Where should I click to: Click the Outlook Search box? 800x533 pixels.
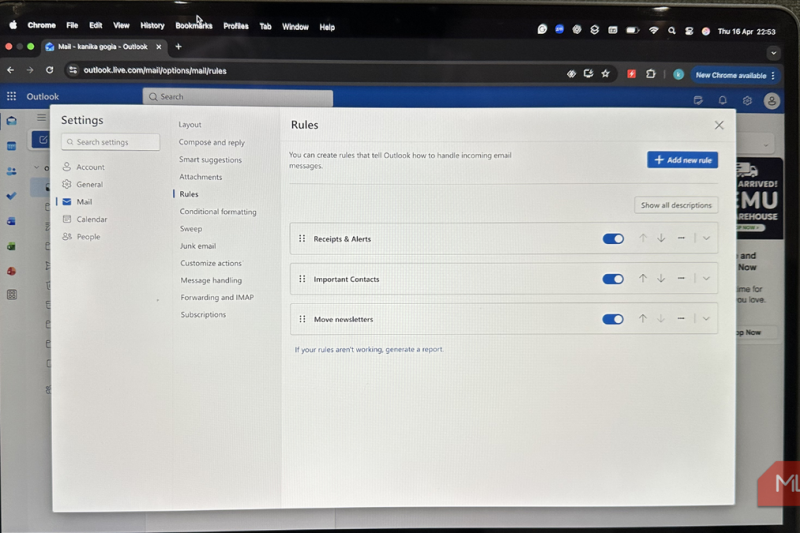(238, 96)
